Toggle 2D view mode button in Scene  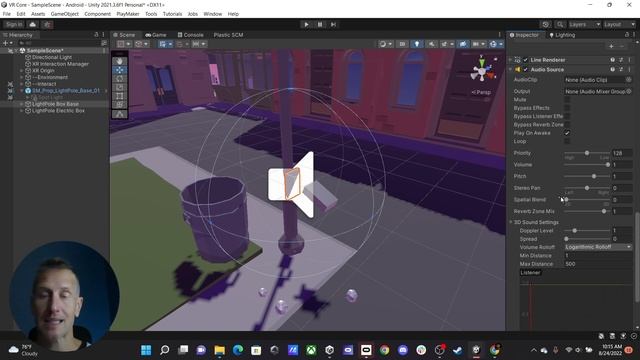coord(402,44)
